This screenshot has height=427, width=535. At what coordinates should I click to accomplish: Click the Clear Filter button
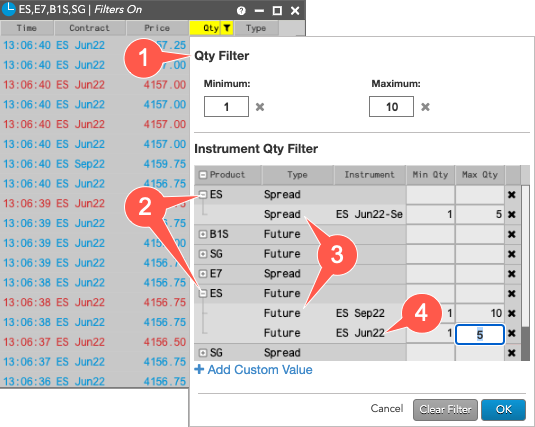point(445,409)
